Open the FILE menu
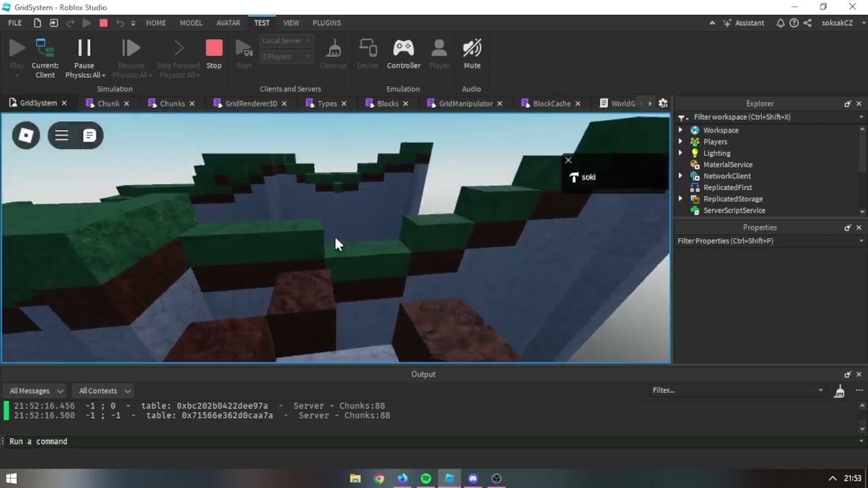868x488 pixels. point(15,23)
